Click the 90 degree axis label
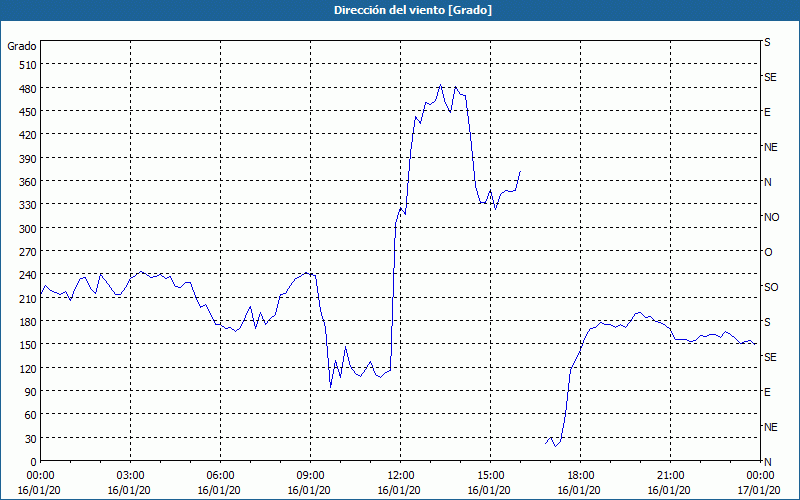 (x=31, y=392)
